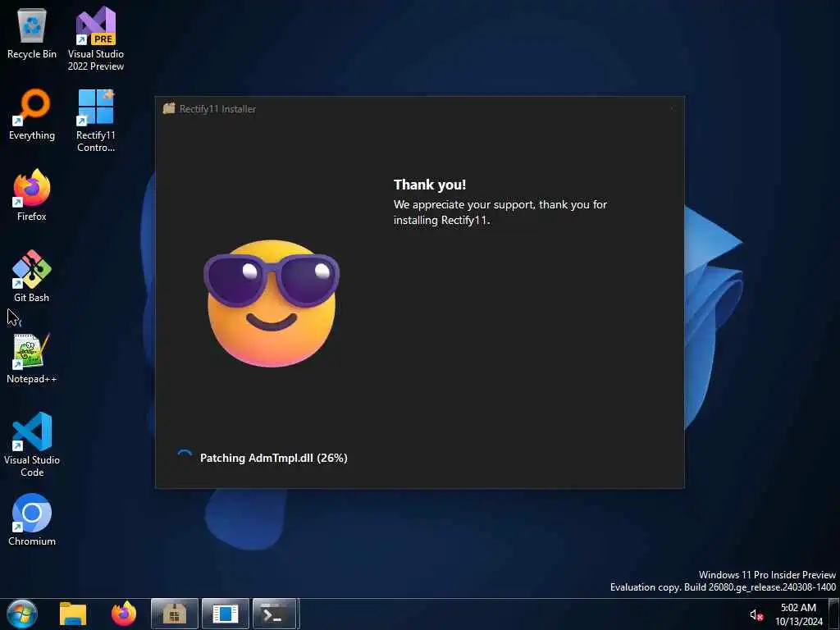The height and width of the screenshot is (630, 840).
Task: Click the Rectify11 Installer title text
Action: point(217,109)
